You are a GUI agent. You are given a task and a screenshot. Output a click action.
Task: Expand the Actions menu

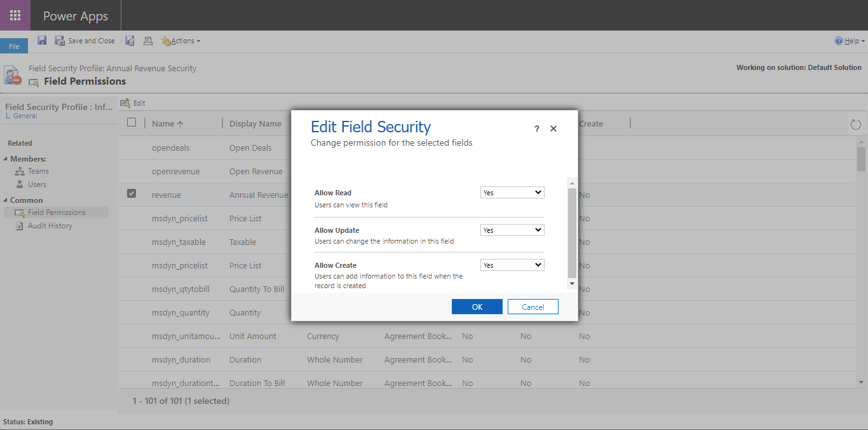[180, 40]
